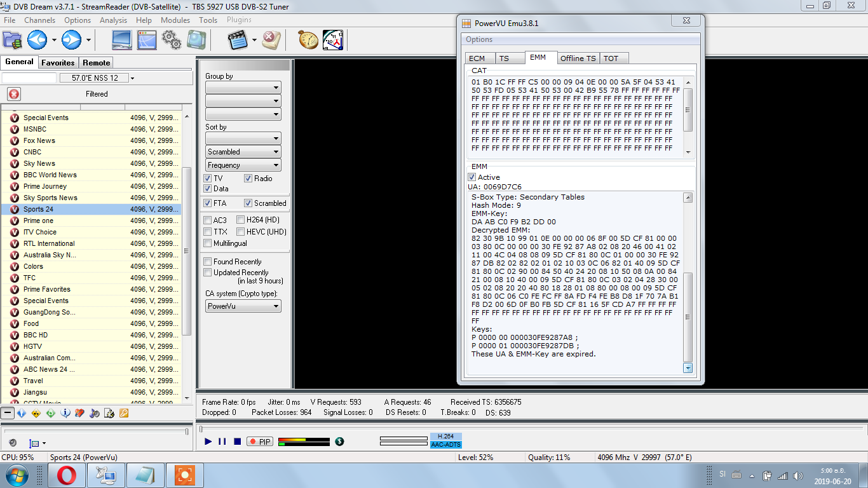868x488 pixels.
Task: Enable the AC3 filter checkbox
Action: pos(208,220)
